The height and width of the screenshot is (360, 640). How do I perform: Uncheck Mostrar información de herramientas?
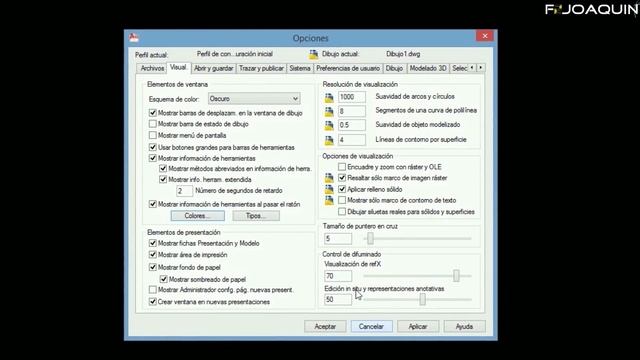coord(153,158)
